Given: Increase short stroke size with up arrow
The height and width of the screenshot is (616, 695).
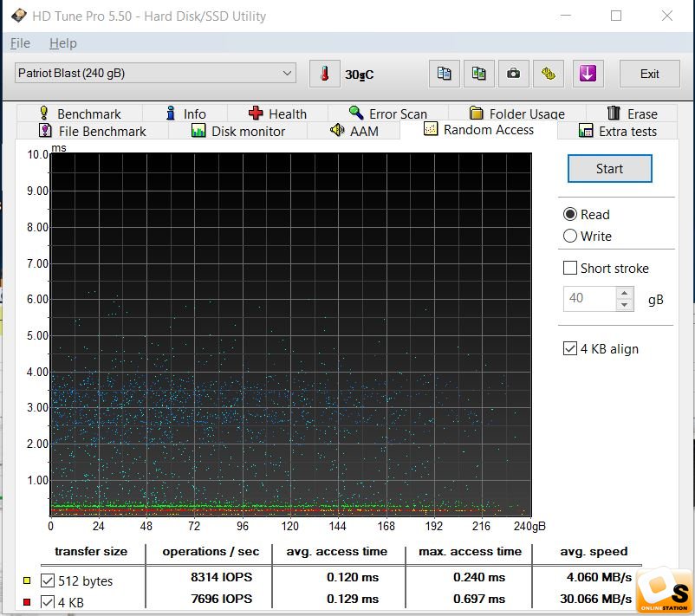Looking at the screenshot, I should coord(625,293).
